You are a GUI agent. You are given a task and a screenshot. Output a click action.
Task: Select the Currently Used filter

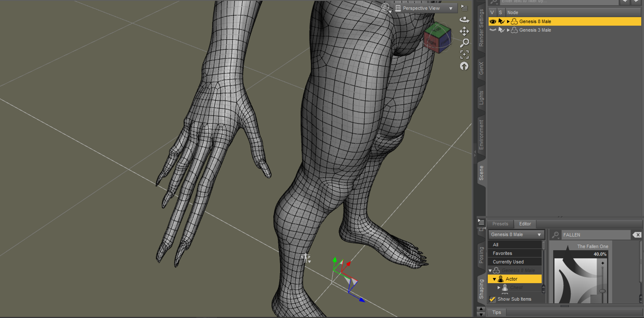point(508,262)
